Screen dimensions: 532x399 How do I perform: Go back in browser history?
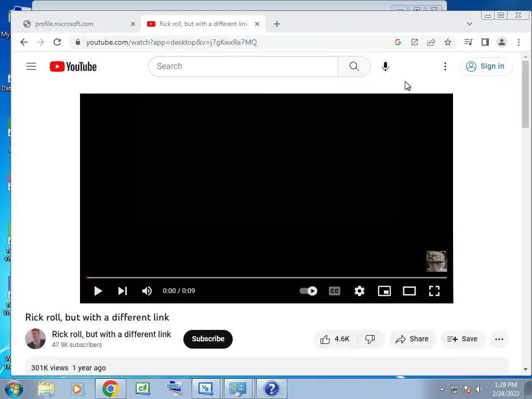pyautogui.click(x=24, y=42)
